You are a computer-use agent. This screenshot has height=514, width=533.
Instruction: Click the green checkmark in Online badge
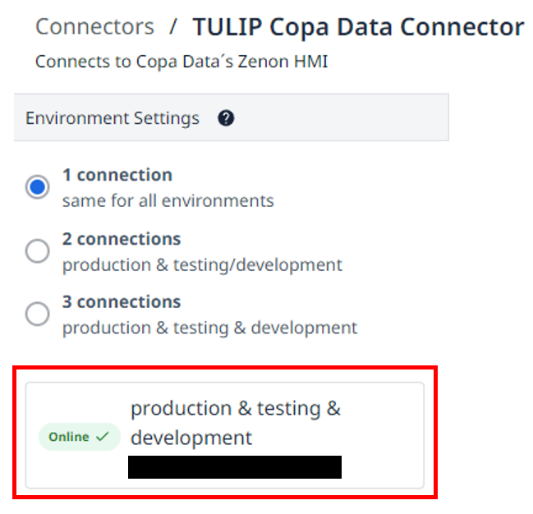tap(102, 436)
